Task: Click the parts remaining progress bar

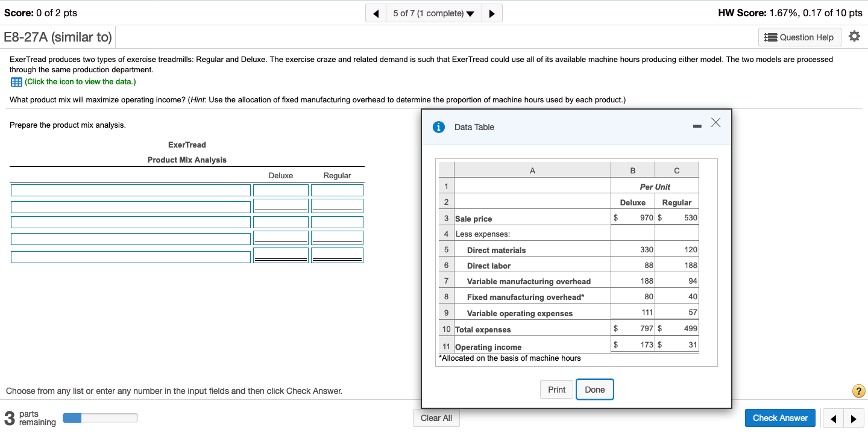Action: (x=100, y=418)
